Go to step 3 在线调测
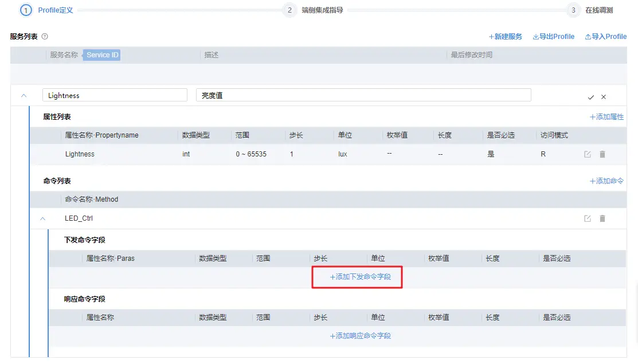This screenshot has height=364, width=638. point(590,10)
